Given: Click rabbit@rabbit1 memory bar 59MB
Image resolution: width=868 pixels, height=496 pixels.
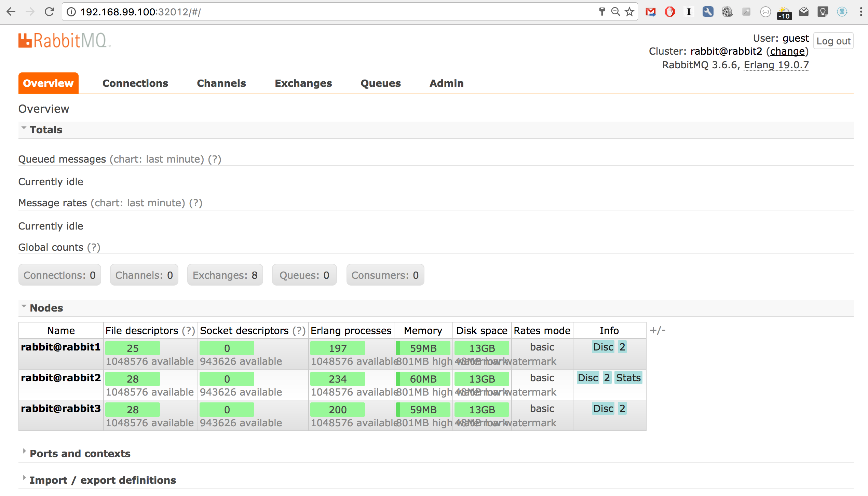Looking at the screenshot, I should 423,348.
